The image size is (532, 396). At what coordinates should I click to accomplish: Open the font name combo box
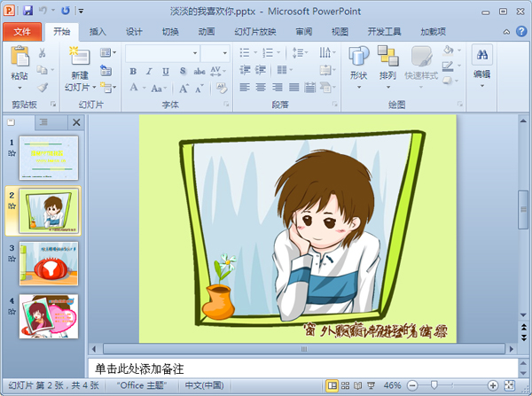pos(162,53)
